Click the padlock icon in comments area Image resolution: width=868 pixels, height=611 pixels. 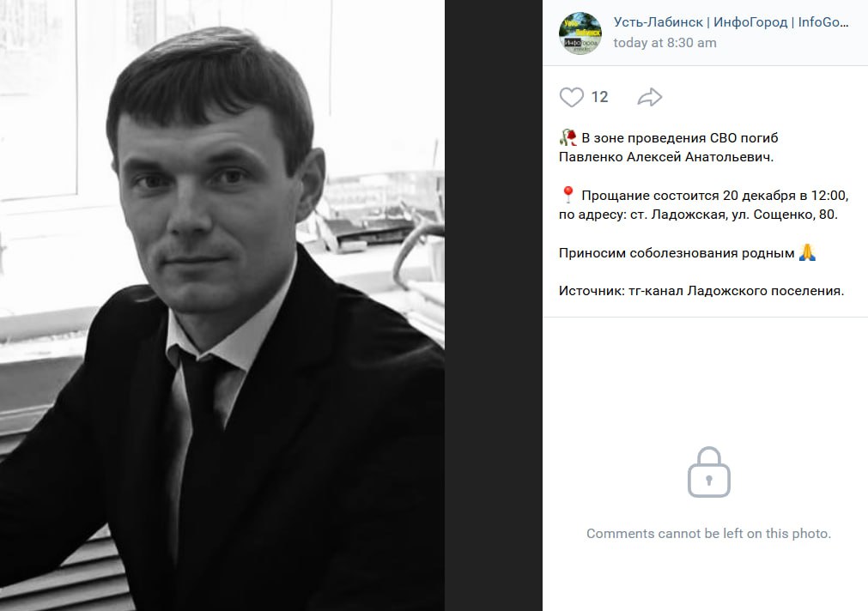click(708, 472)
